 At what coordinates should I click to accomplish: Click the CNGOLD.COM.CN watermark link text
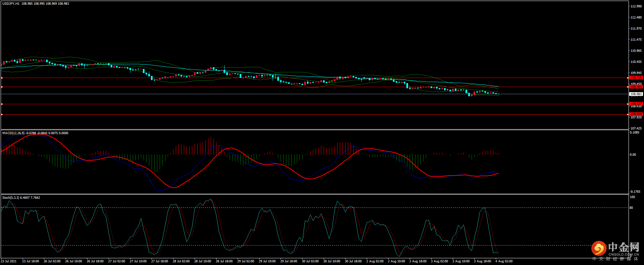[x=623, y=255]
